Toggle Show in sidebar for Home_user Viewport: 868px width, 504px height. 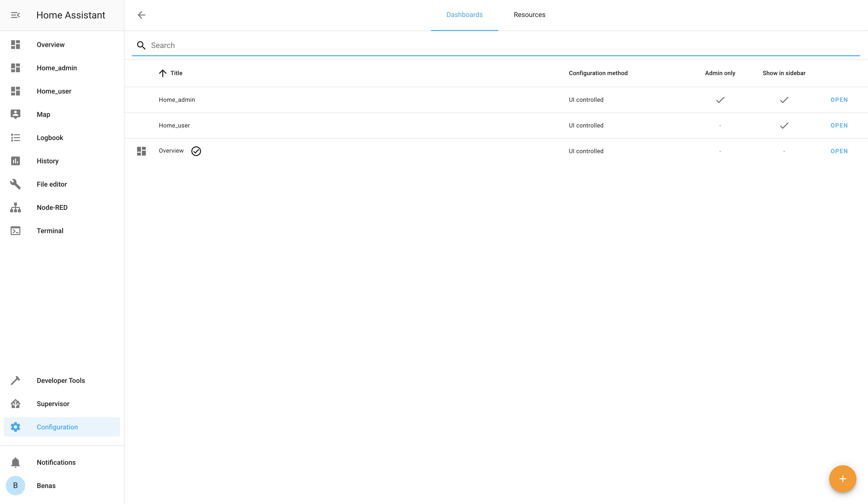[784, 126]
